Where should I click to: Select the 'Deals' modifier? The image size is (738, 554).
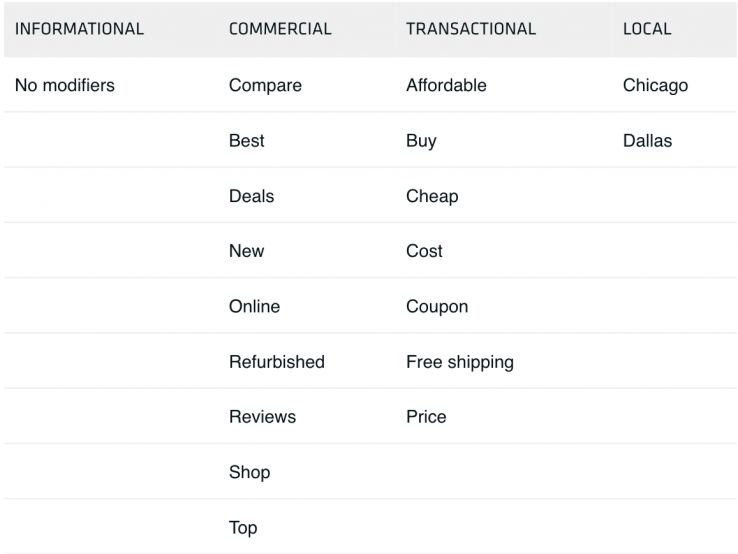(251, 196)
